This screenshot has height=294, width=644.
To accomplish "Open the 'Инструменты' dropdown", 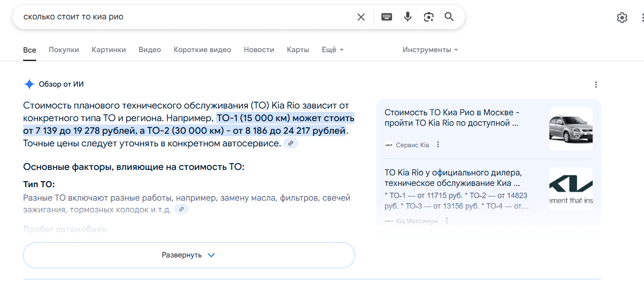I will tap(430, 50).
